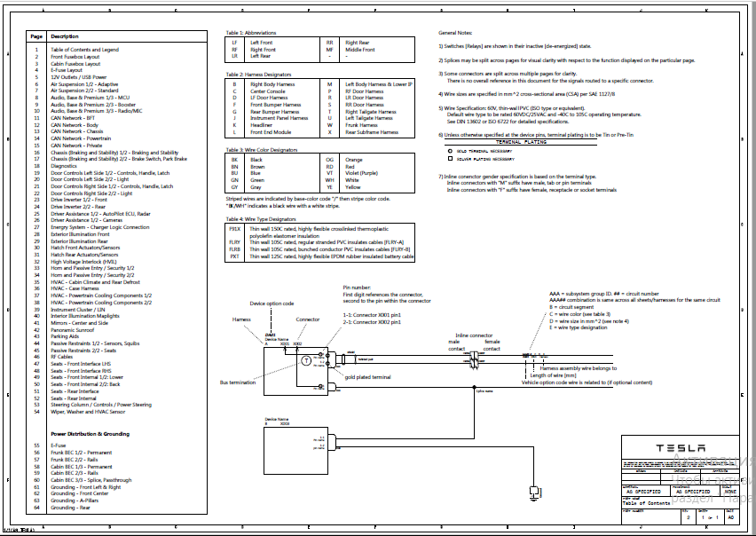Click the 'Length of wire [mm]' label
This screenshot has width=756, height=536.
click(x=553, y=375)
